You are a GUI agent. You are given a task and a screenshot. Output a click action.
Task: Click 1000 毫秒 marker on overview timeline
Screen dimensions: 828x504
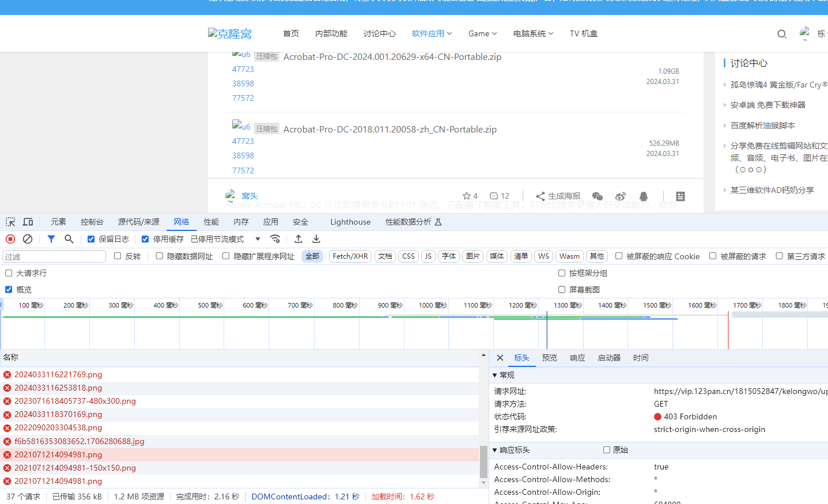[433, 305]
